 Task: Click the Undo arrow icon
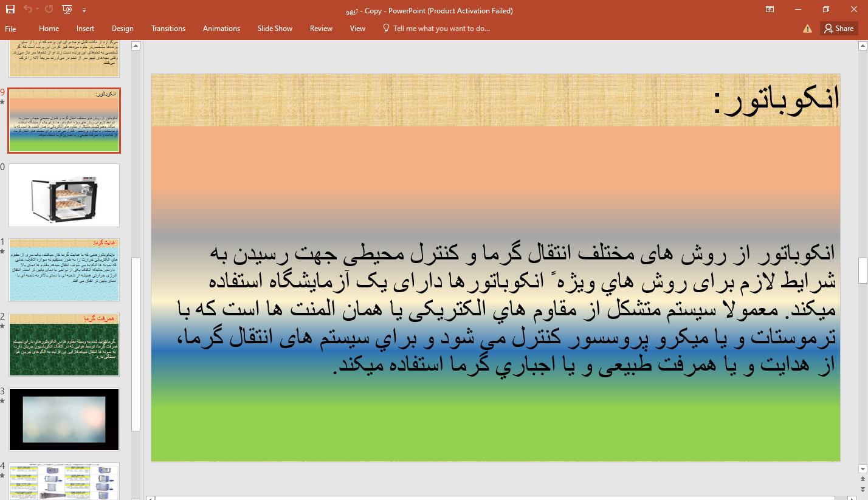(x=27, y=10)
